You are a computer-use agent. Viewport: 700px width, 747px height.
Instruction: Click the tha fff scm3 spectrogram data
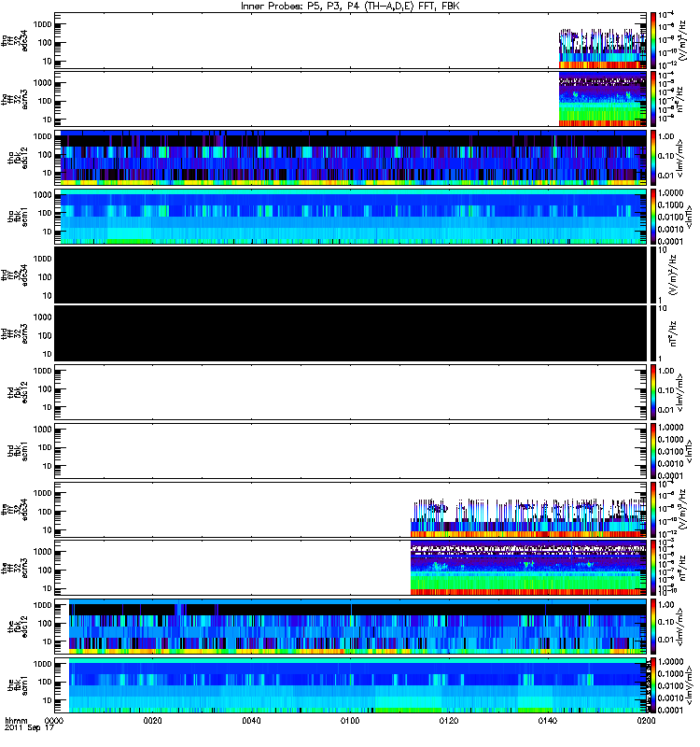click(602, 99)
